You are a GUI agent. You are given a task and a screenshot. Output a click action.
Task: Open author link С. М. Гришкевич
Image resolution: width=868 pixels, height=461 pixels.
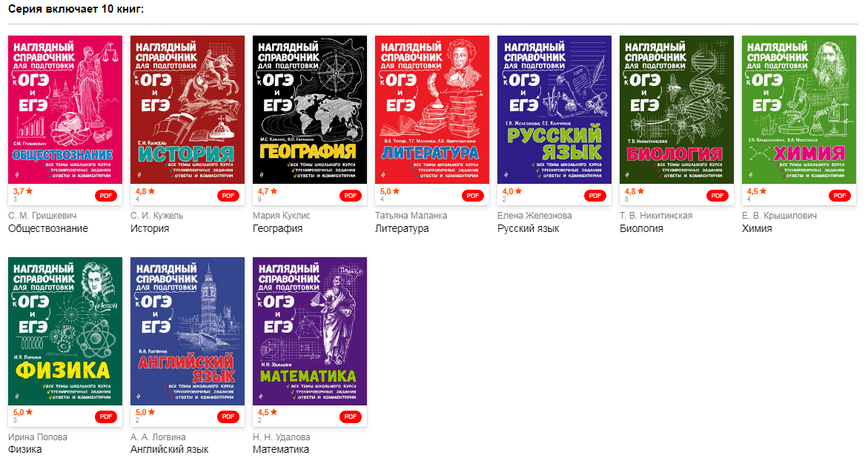pyautogui.click(x=42, y=216)
